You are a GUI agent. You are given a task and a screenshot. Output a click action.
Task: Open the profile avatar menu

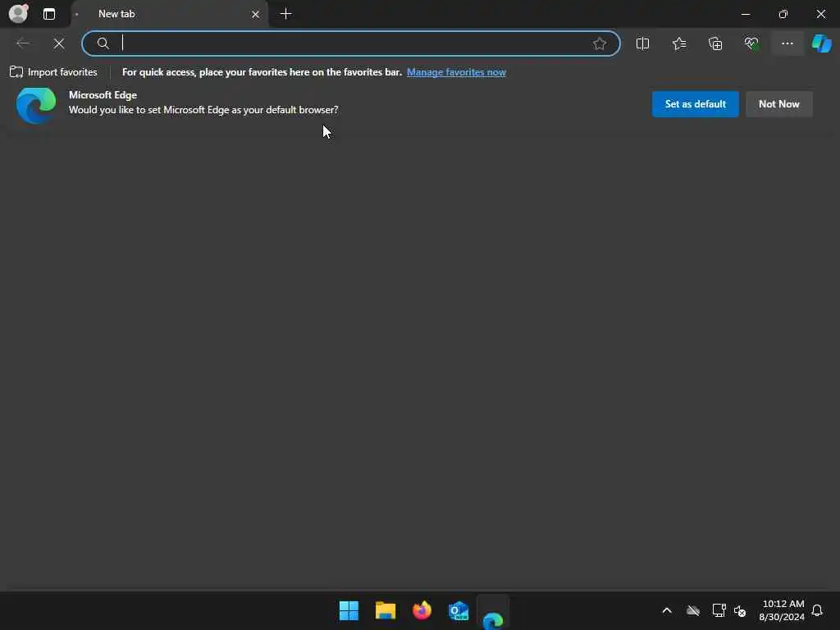coord(18,13)
